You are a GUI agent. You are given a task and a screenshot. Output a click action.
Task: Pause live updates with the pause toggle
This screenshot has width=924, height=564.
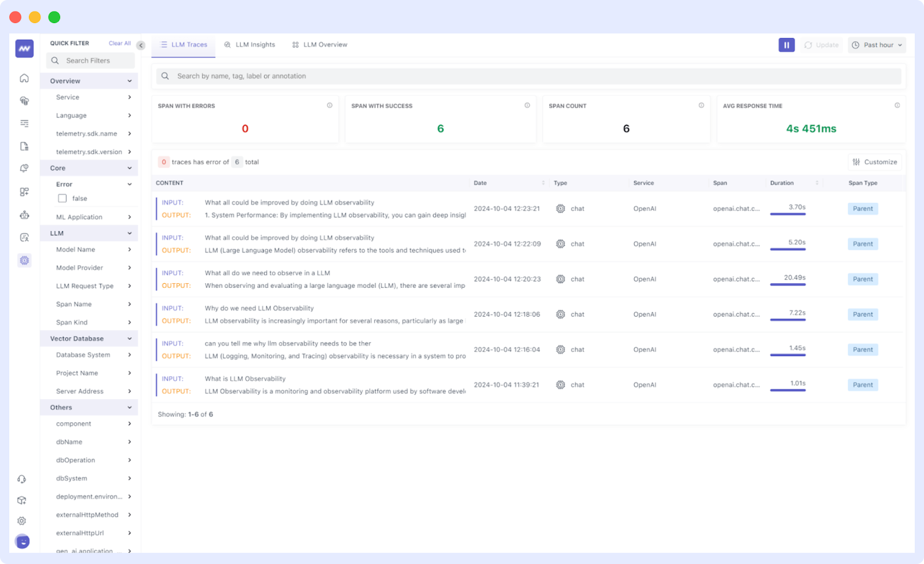tap(785, 44)
